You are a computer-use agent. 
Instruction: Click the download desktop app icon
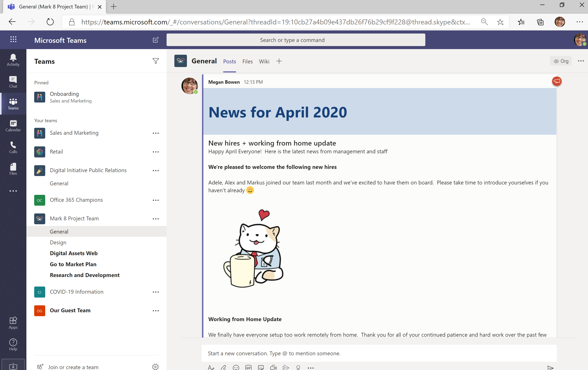tap(13, 366)
